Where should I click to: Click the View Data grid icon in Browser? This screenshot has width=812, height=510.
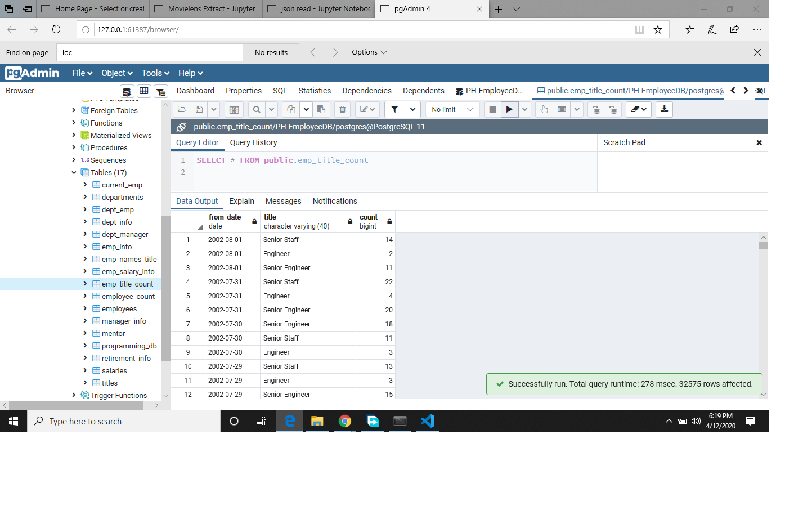click(x=144, y=91)
